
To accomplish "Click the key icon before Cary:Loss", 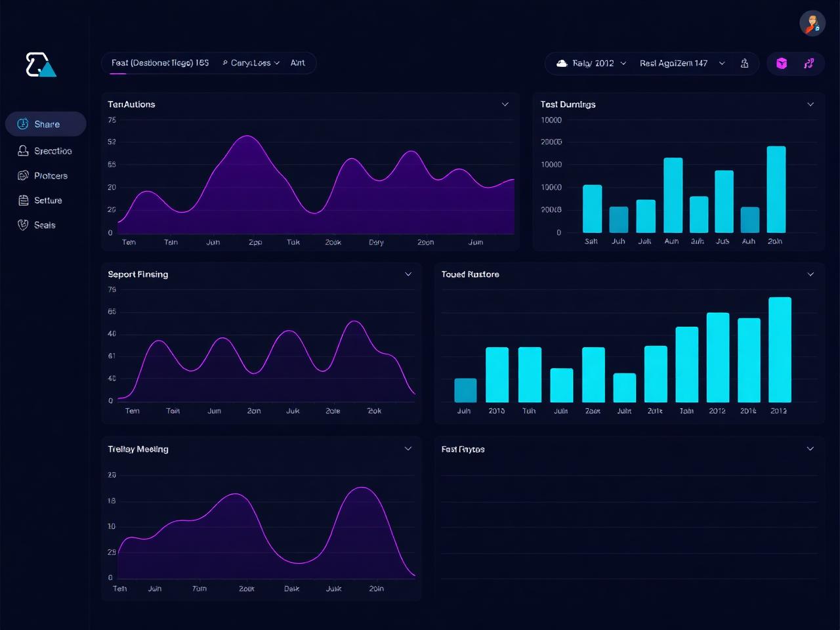I will (225, 63).
